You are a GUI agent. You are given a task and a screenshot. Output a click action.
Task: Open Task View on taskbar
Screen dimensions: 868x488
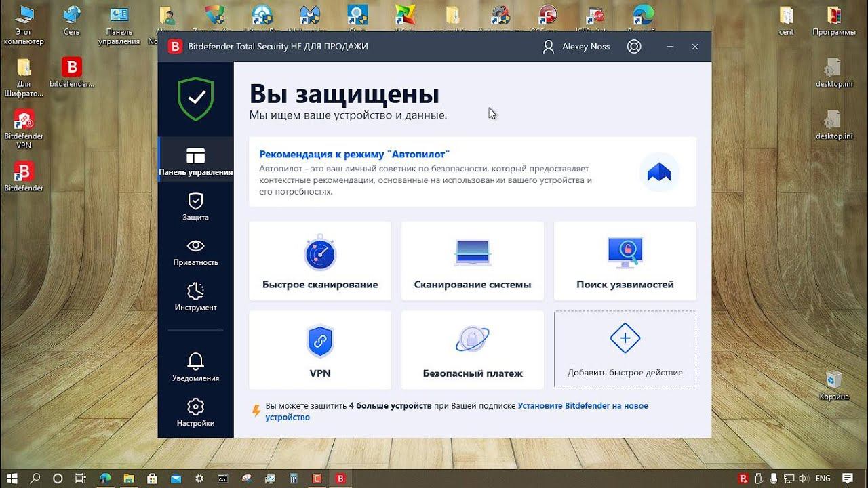(80, 479)
